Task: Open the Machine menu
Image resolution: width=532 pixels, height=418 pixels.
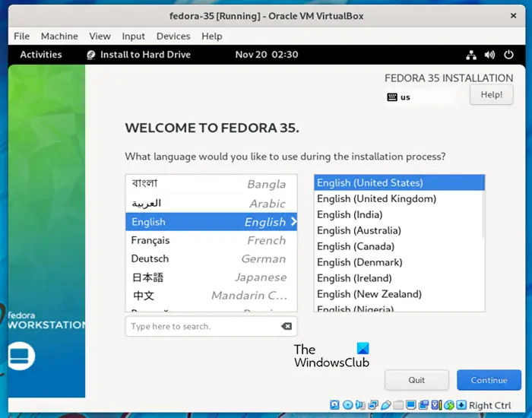Action: (59, 36)
